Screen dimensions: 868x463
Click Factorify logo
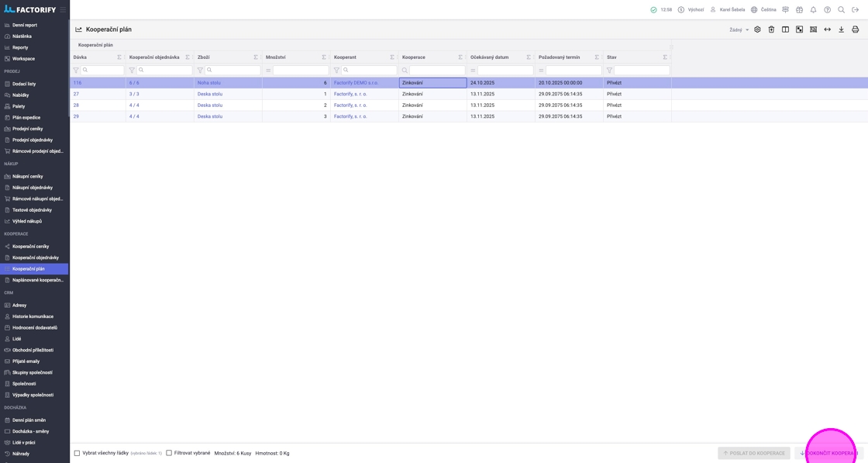point(30,9)
